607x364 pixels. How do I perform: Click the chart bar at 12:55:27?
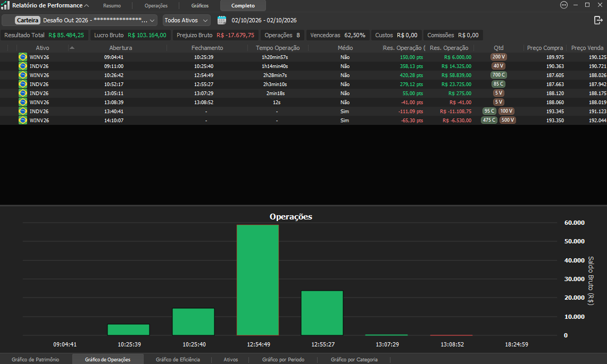click(x=322, y=313)
